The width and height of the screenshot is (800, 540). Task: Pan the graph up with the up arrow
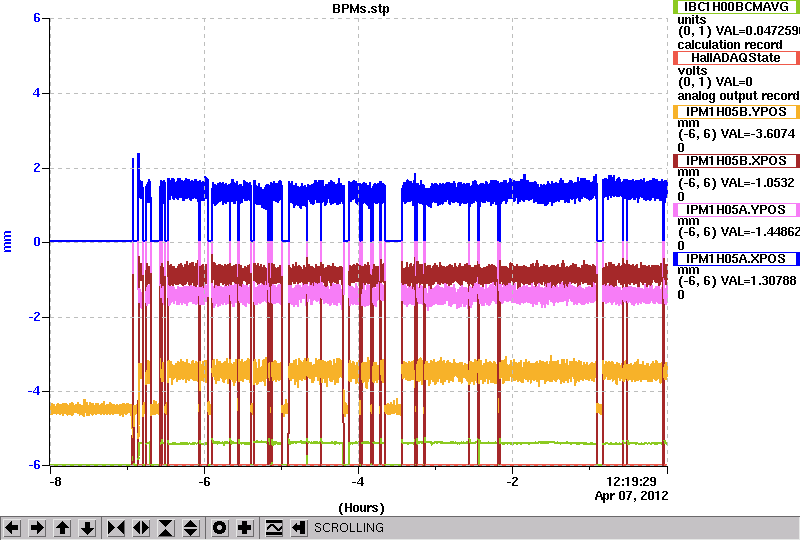[62, 528]
